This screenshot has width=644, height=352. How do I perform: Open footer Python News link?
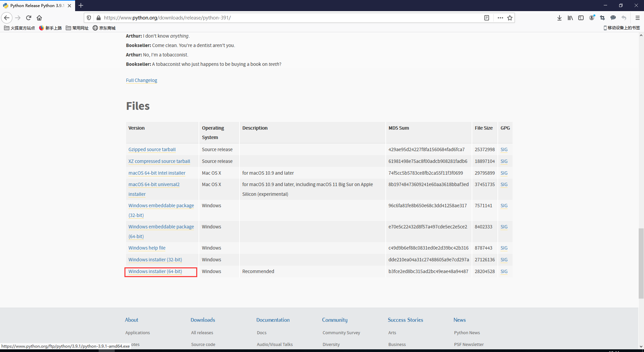467,333
